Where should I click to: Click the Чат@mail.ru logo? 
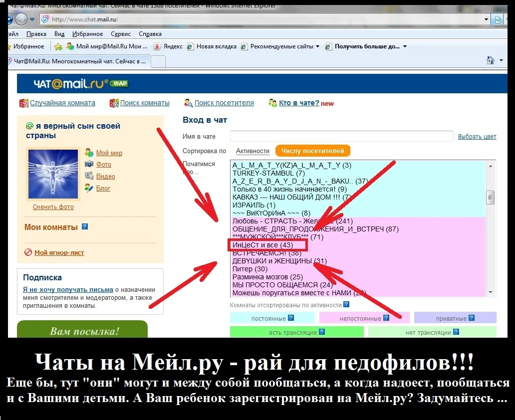[x=71, y=84]
